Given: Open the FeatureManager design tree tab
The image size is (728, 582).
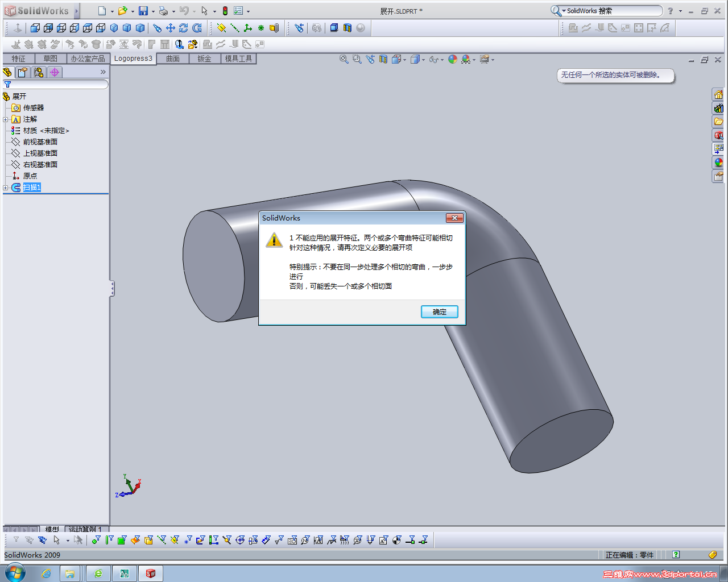Looking at the screenshot, I should pos(7,72).
